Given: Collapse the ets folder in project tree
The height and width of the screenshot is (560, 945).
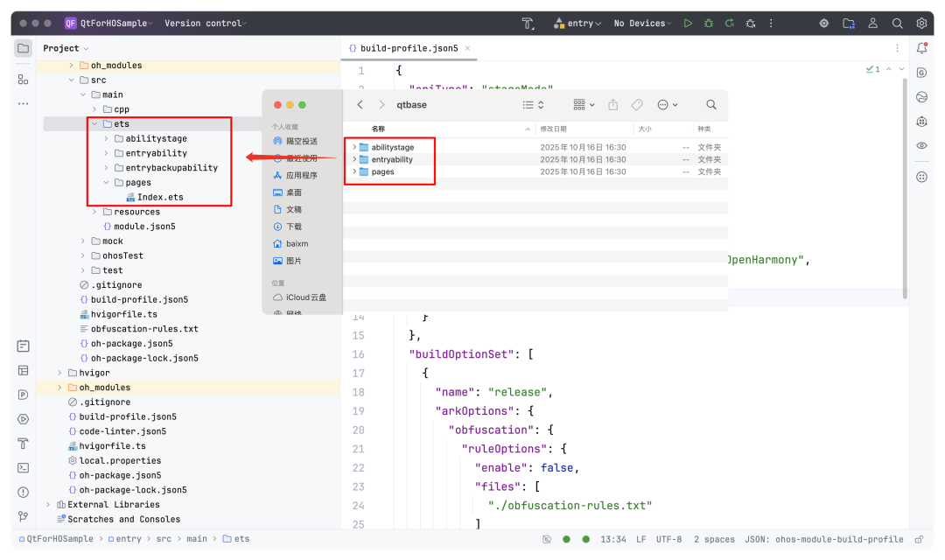Looking at the screenshot, I should pos(94,124).
